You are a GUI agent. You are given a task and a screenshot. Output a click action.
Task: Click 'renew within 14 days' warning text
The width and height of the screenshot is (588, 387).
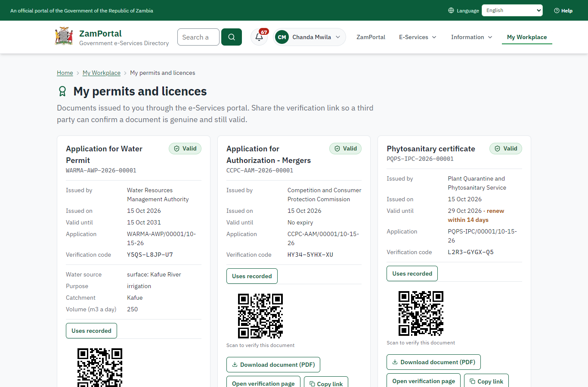[476, 215]
